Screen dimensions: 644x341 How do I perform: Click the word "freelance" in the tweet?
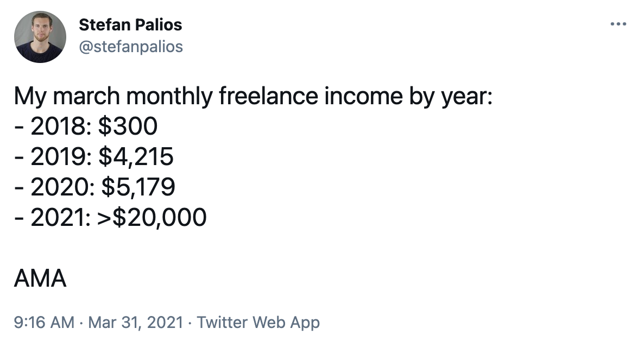point(268,96)
